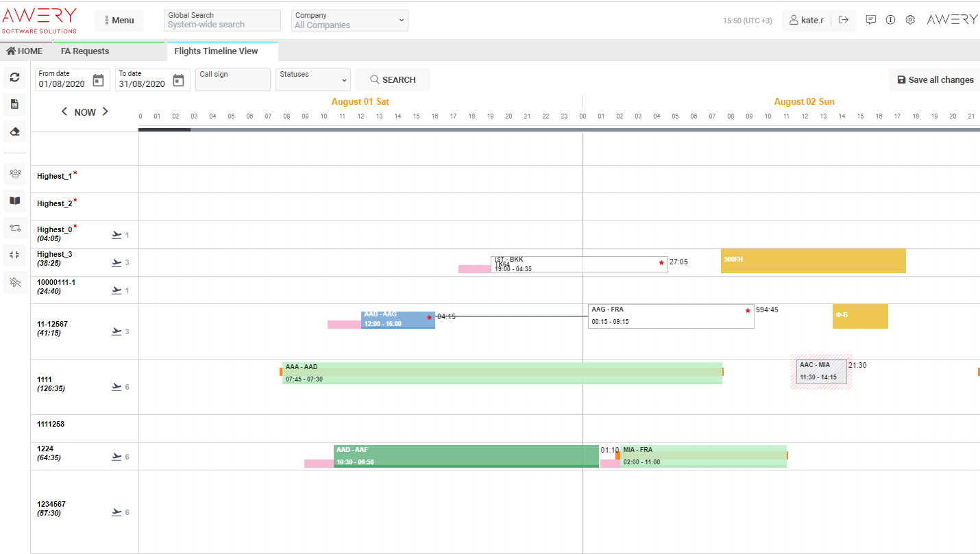Click the crew group icon in sidebar
The width and height of the screenshot is (980, 554).
(x=15, y=173)
